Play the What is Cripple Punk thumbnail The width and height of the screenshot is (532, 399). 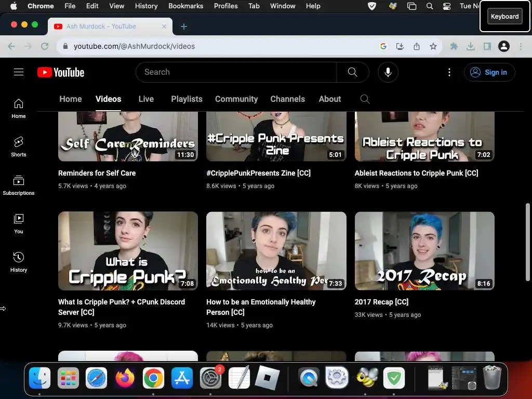pos(128,251)
